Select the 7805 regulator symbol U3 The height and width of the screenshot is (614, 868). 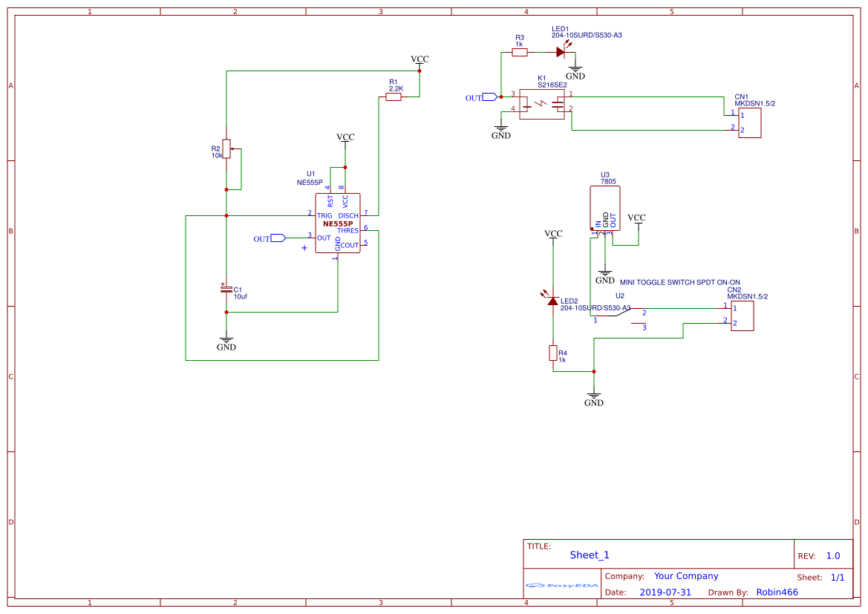click(x=604, y=206)
